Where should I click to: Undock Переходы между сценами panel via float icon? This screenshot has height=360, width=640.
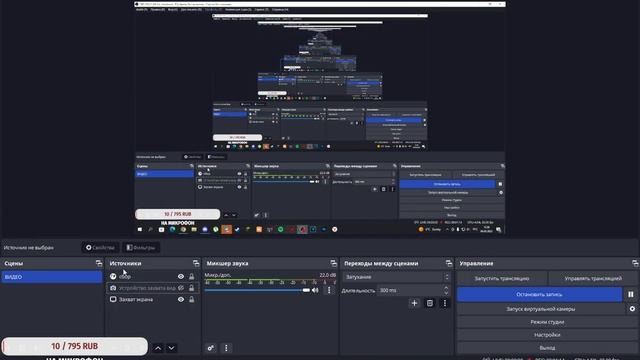[449, 263]
